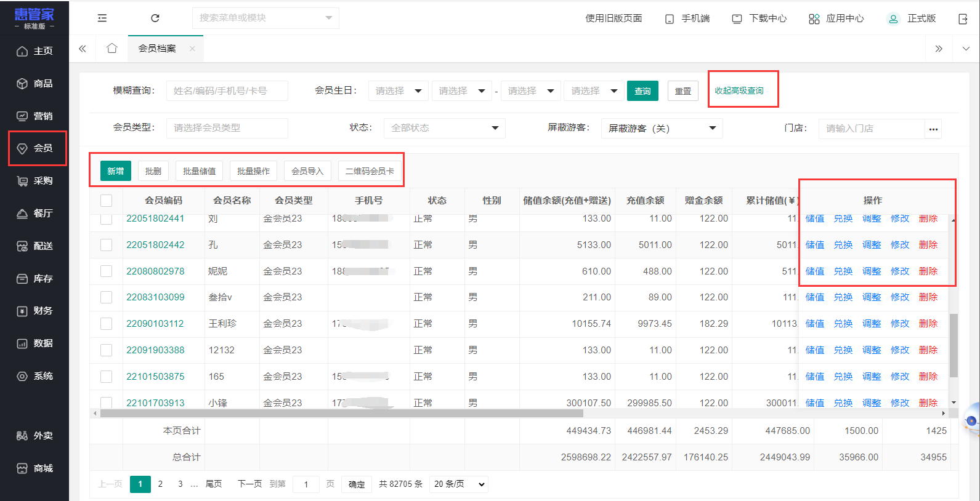Click the table's horizontal scrollbar
Viewport: 980px width, 501px height.
coord(341,414)
